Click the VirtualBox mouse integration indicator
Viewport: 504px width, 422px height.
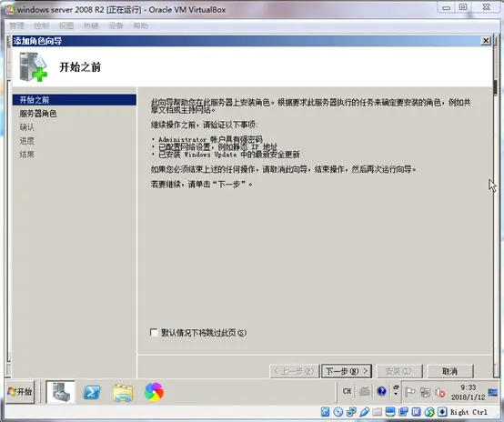point(429,412)
